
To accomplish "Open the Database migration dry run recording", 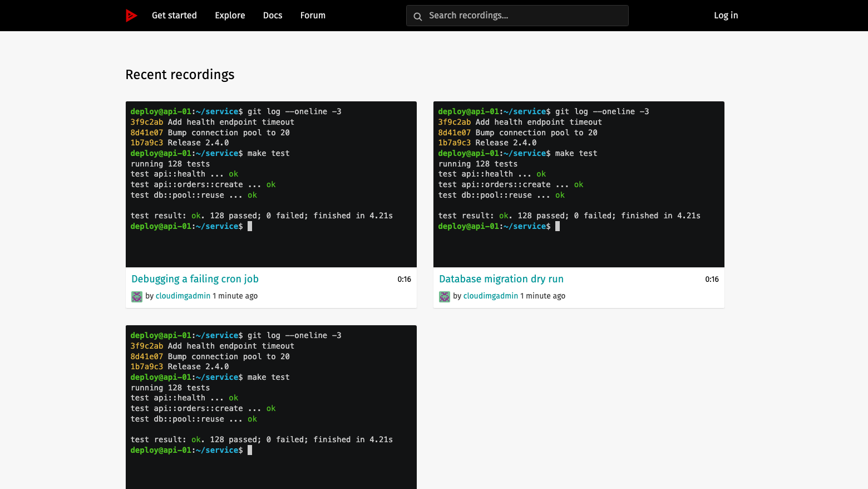I will tap(501, 279).
